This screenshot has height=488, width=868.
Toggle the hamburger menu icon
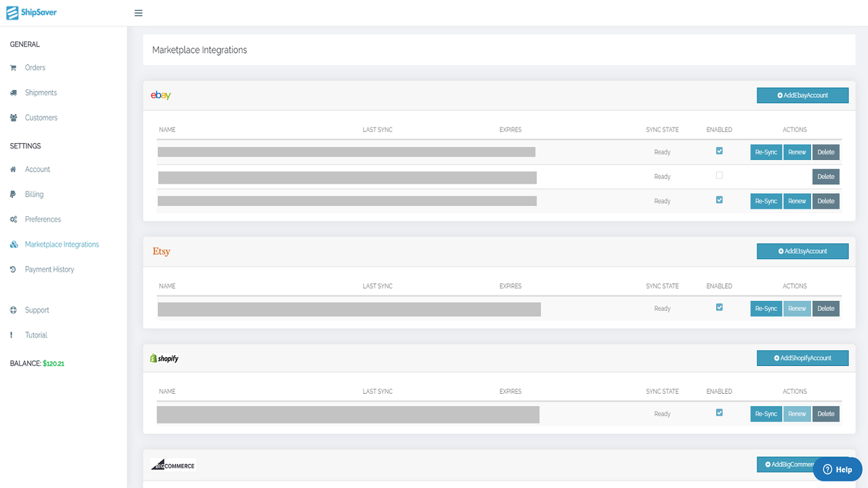click(x=138, y=13)
